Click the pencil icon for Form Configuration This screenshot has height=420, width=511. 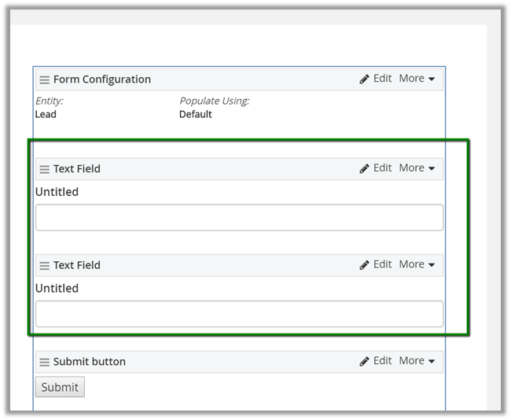click(365, 79)
